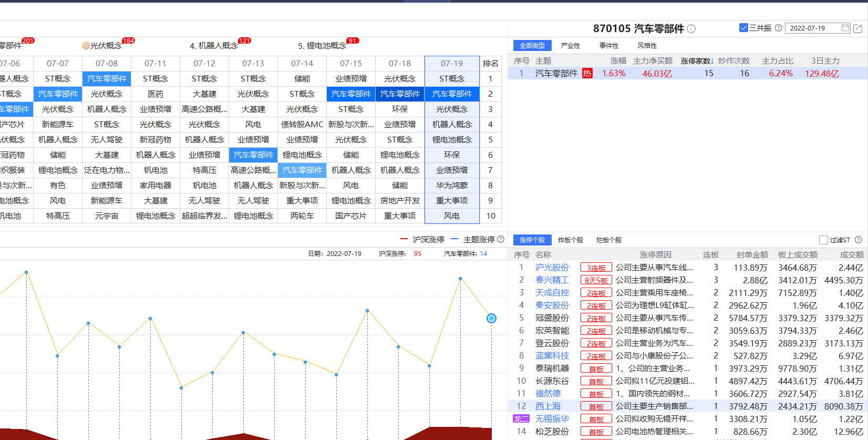Click the help icon beside 过滤ST
The image size is (868, 440).
[x=859, y=240]
